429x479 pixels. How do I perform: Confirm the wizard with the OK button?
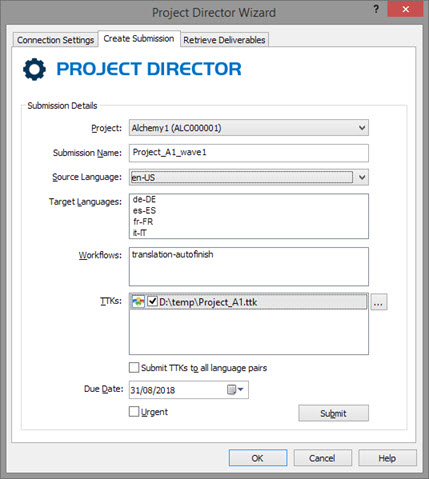coord(258,458)
